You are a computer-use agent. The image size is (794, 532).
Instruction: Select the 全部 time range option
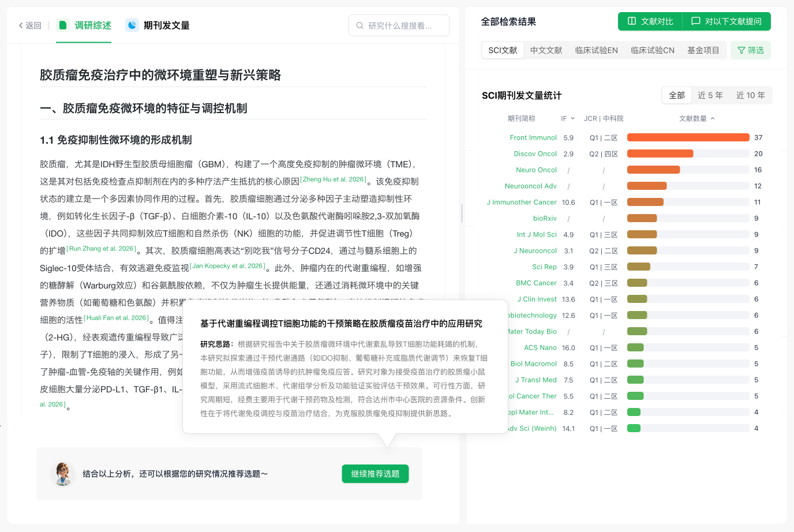677,95
